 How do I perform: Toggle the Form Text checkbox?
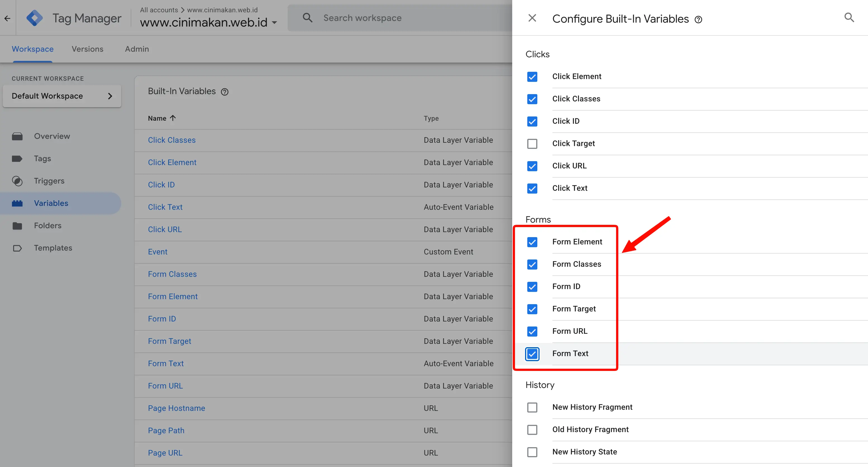[532, 354]
